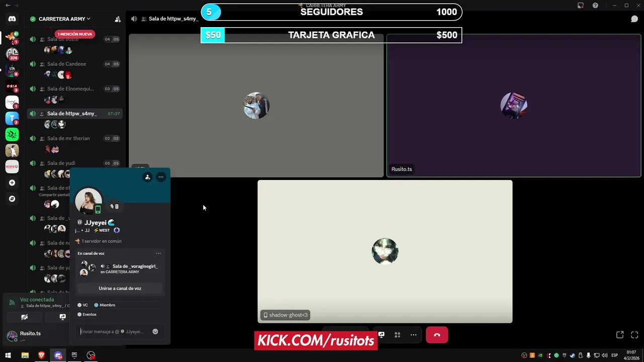Open more options in JJyeyei profile popup
Image resolution: width=644 pixels, height=362 pixels.
161,177
